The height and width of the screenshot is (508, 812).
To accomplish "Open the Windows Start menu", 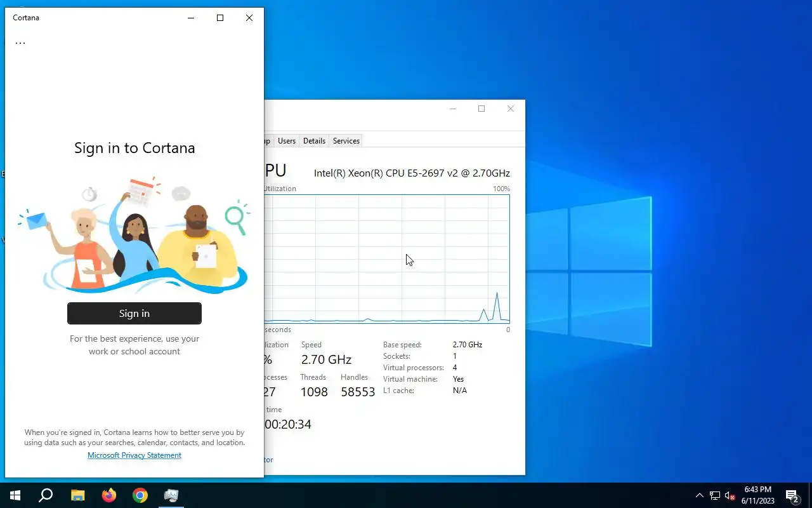I will [x=15, y=495].
